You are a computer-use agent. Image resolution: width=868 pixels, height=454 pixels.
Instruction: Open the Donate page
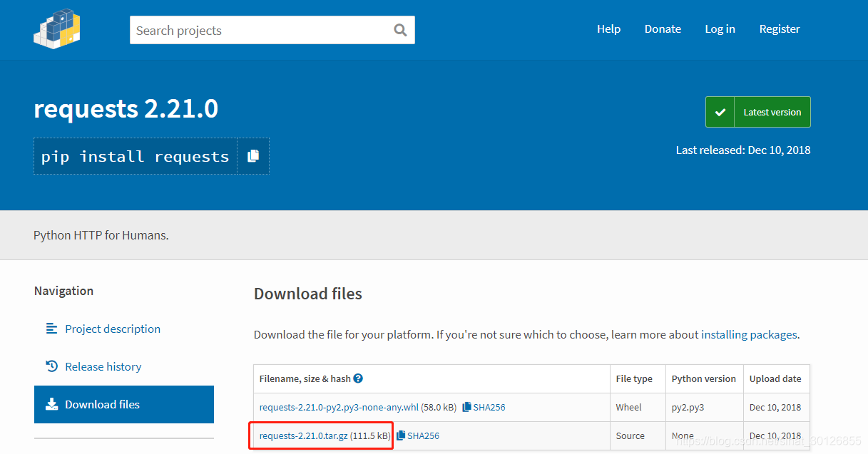663,29
